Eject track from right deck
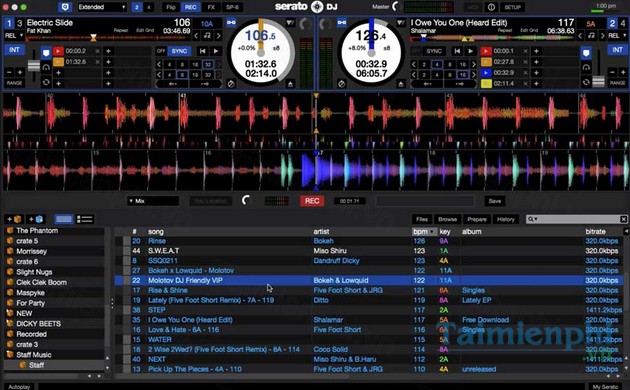The image size is (630, 390). pyautogui.click(x=401, y=84)
